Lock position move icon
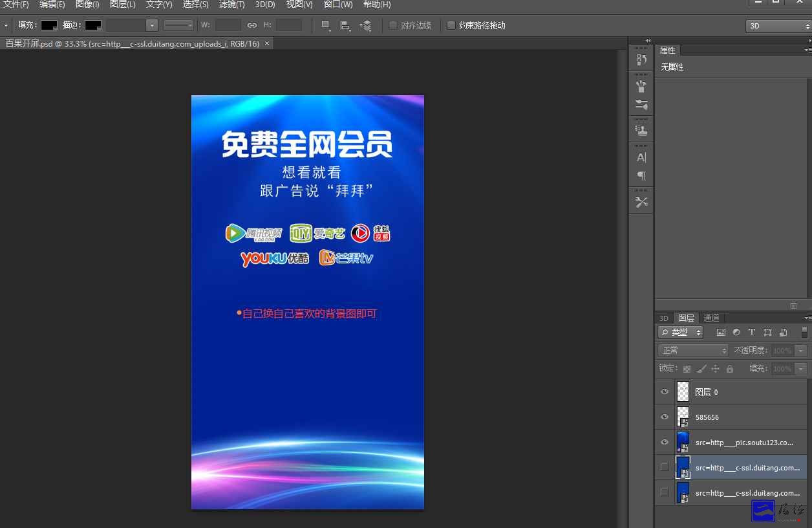The height and width of the screenshot is (528, 812). [x=715, y=369]
